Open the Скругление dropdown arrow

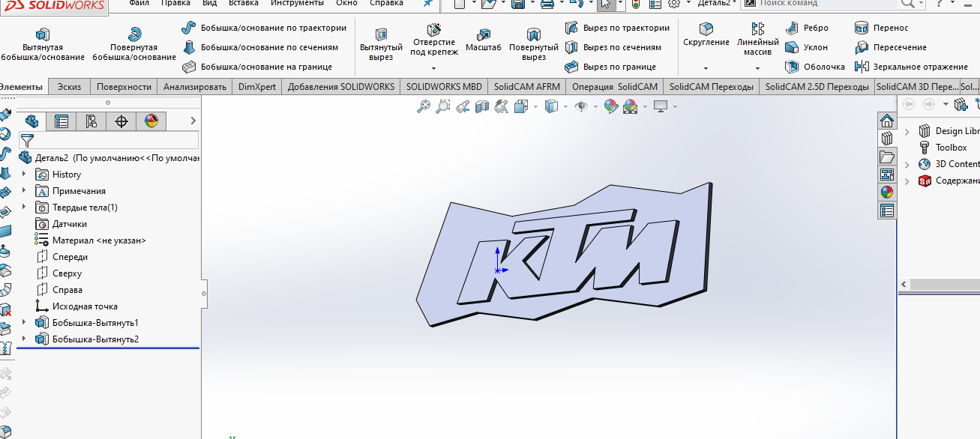pos(706,67)
